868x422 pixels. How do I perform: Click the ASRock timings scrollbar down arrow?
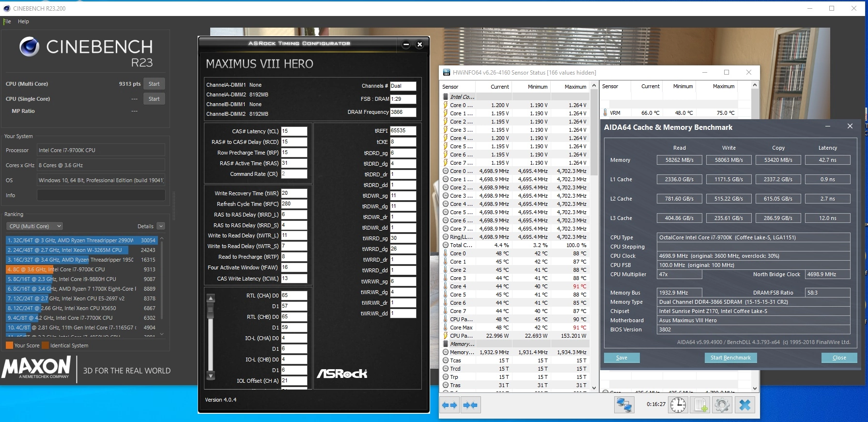211,375
